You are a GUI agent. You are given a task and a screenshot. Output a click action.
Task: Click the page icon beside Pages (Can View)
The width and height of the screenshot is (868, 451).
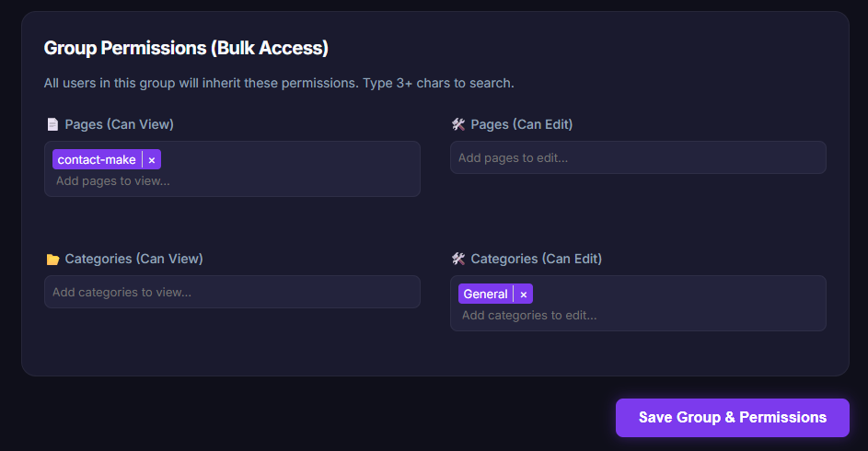[52, 124]
